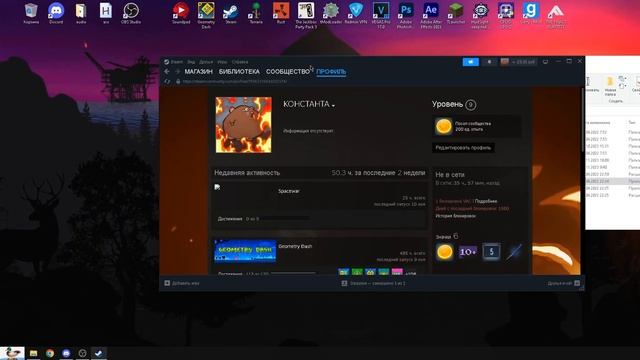Open the Игры menu
Image resolution: width=640 pixels, height=360 pixels.
[x=222, y=62]
